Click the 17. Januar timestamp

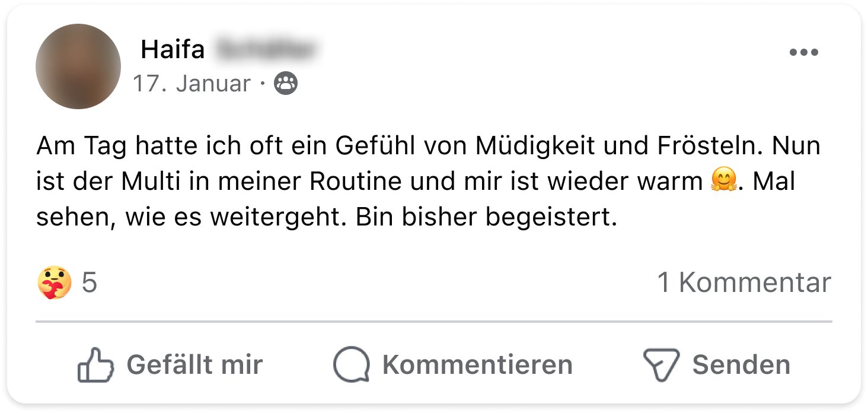click(x=192, y=84)
